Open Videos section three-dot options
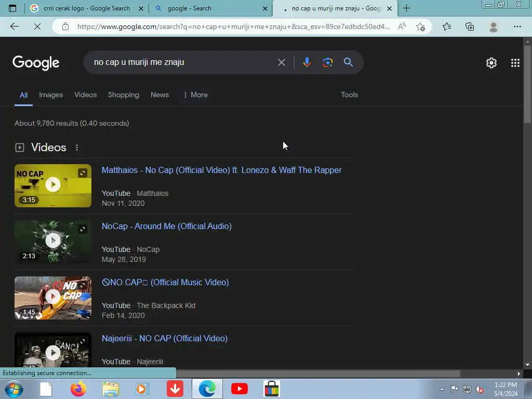 pos(77,148)
